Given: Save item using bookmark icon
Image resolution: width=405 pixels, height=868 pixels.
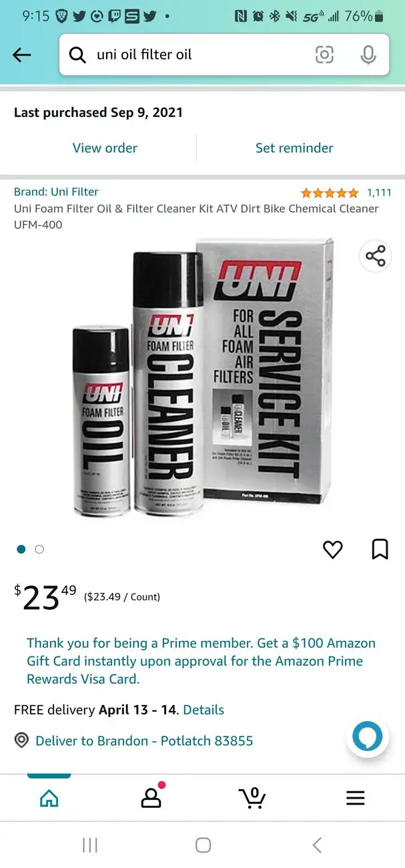Looking at the screenshot, I should click(380, 550).
